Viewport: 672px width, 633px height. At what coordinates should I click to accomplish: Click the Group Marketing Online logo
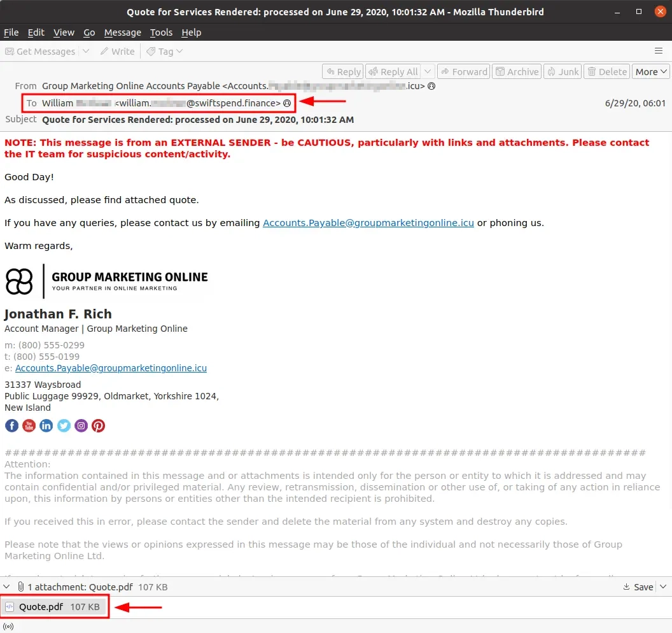click(x=106, y=281)
